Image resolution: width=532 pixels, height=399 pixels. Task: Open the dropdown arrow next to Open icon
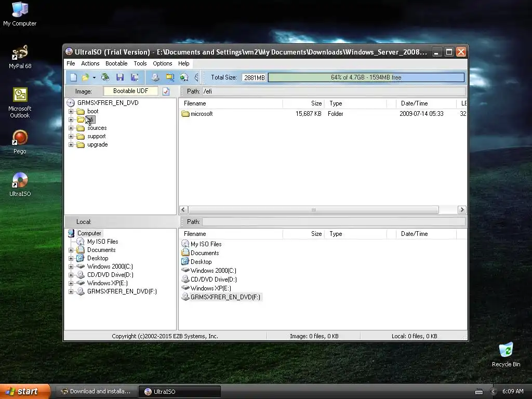point(94,77)
